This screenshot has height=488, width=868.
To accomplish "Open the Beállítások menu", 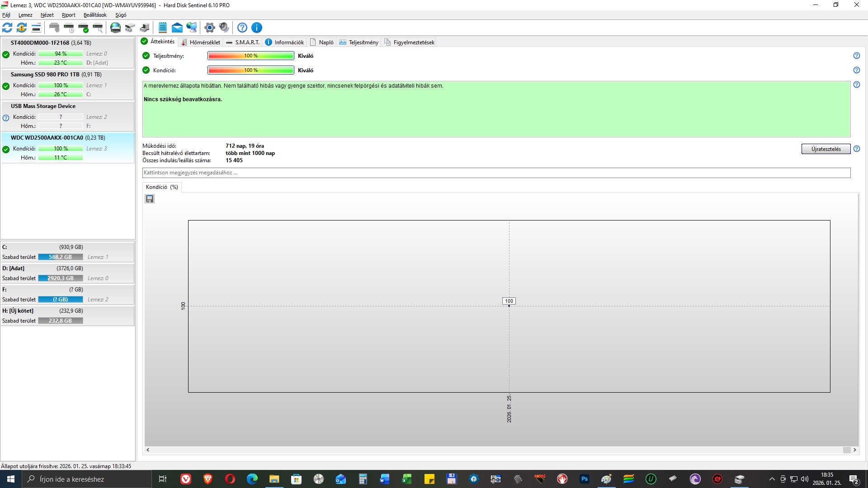I will pos(95,15).
